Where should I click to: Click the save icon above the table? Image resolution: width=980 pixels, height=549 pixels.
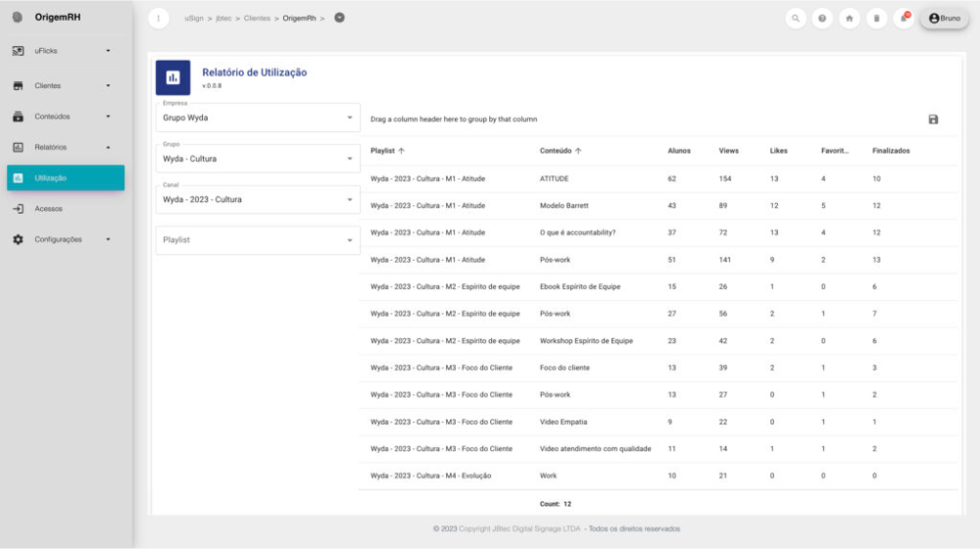[x=933, y=120]
